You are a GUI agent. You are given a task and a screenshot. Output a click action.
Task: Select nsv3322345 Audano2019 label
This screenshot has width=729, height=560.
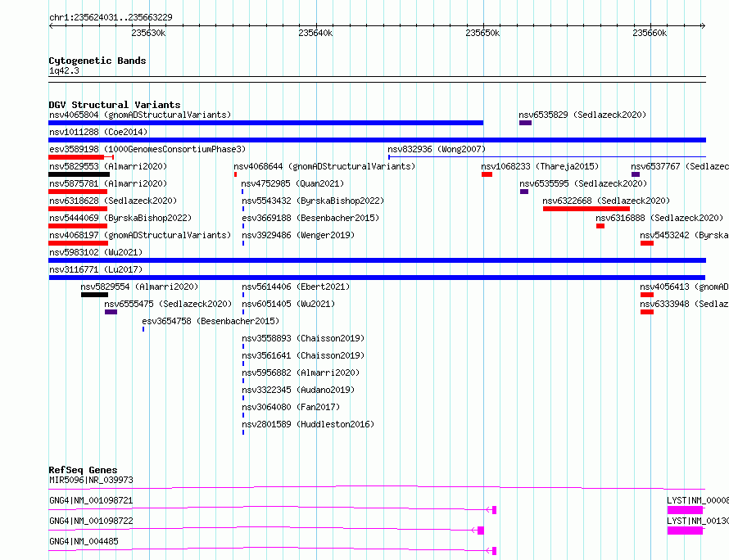point(298,390)
